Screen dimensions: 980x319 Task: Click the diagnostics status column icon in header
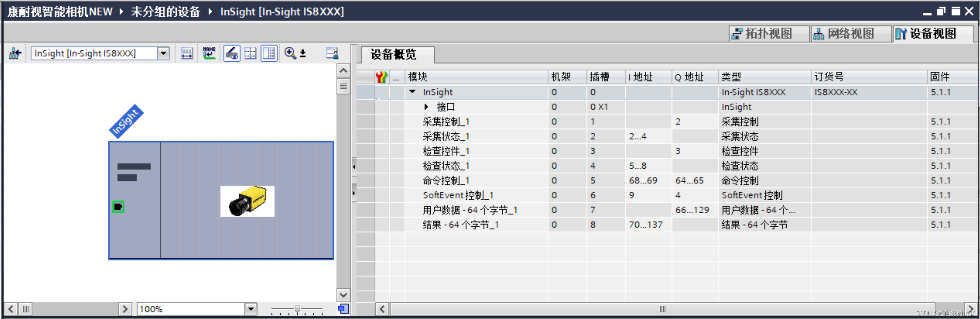tap(382, 77)
